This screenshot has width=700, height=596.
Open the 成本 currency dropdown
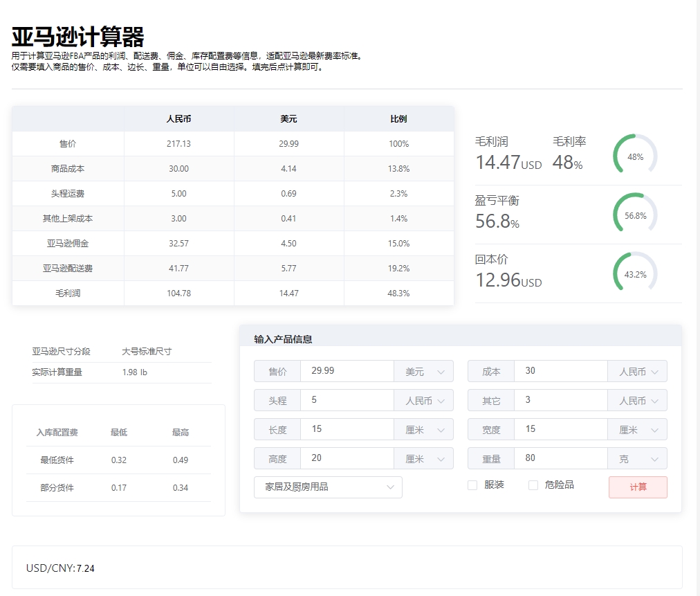638,371
